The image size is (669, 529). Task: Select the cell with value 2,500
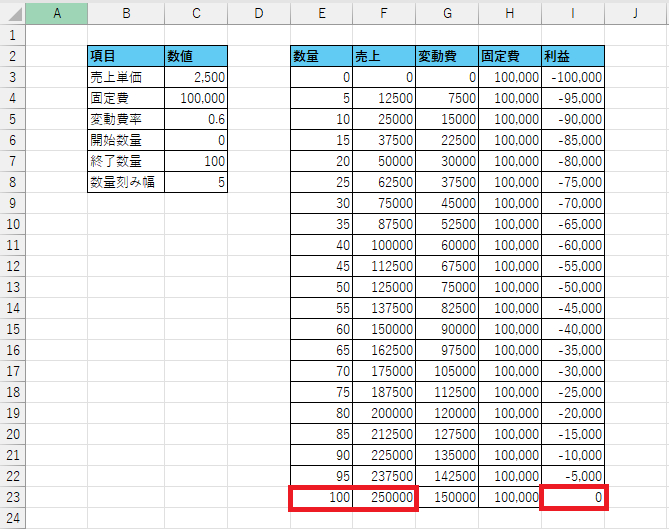[196, 77]
